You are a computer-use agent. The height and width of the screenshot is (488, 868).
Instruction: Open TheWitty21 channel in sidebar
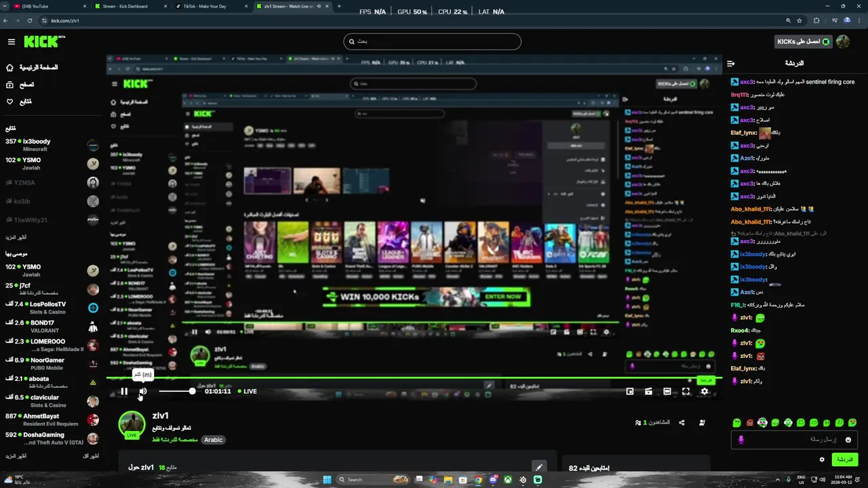52,220
